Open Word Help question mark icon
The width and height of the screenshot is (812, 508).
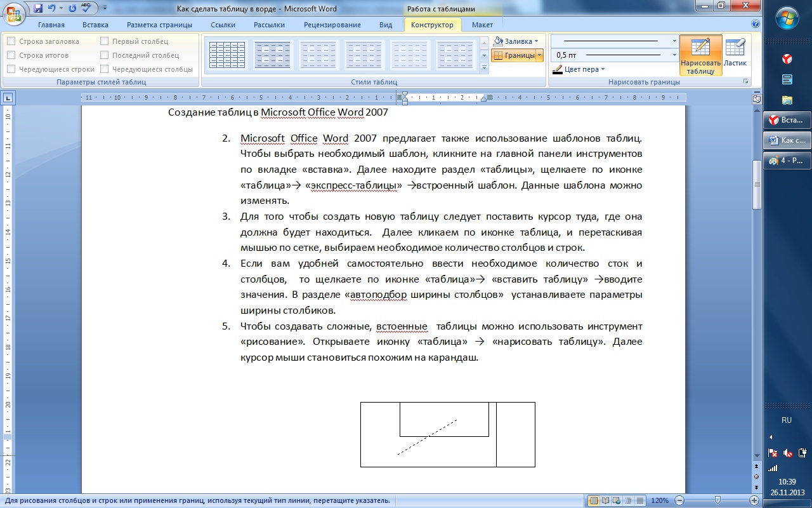[755, 24]
